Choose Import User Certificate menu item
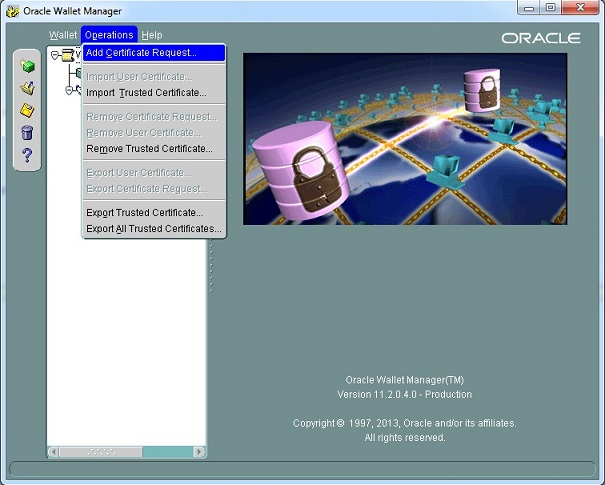This screenshot has height=485, width=605. click(154, 77)
